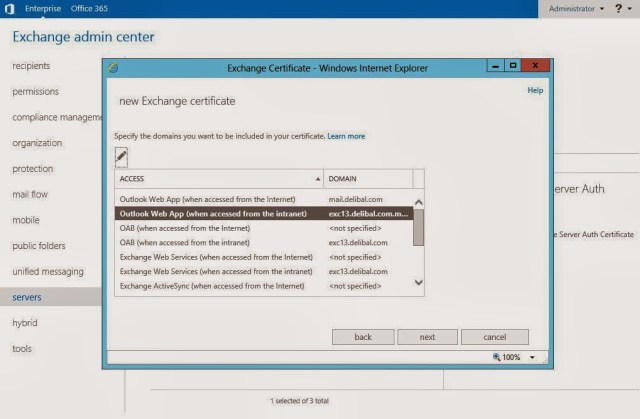
Task: Open the Administrator account dropdown
Action: (576, 8)
